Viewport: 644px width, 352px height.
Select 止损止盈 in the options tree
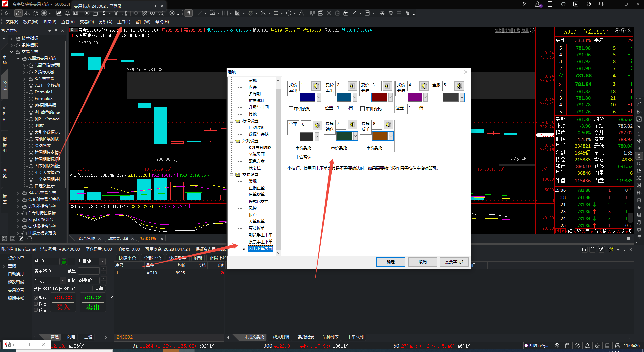click(x=257, y=188)
